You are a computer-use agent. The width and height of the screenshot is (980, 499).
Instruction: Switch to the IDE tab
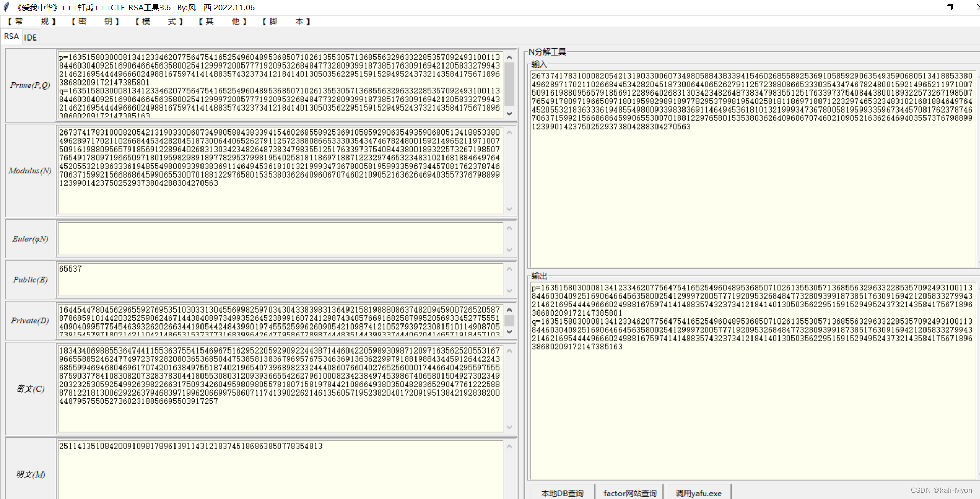click(30, 37)
